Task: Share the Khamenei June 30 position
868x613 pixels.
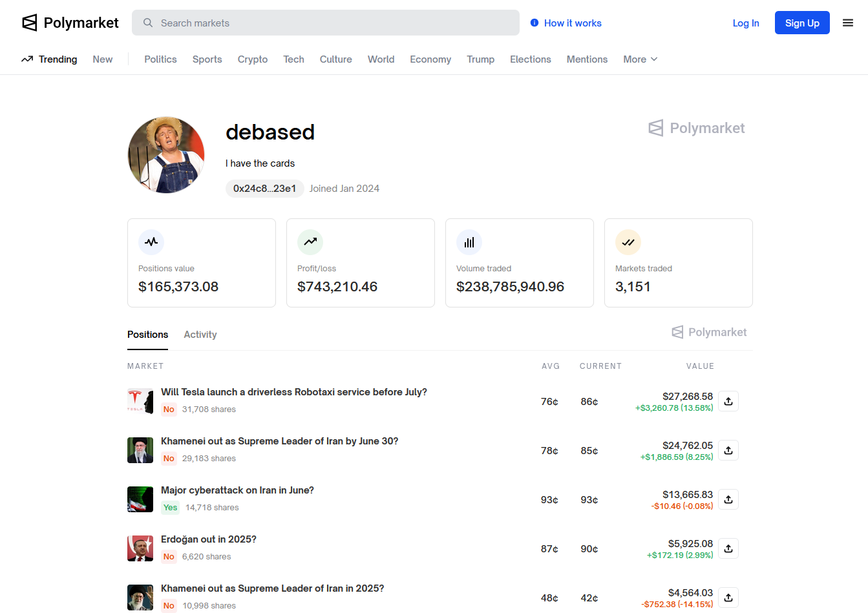Action: click(728, 450)
